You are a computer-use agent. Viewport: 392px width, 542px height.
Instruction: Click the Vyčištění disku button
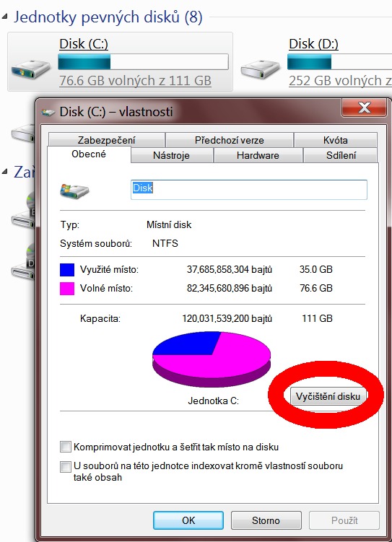pos(328,396)
